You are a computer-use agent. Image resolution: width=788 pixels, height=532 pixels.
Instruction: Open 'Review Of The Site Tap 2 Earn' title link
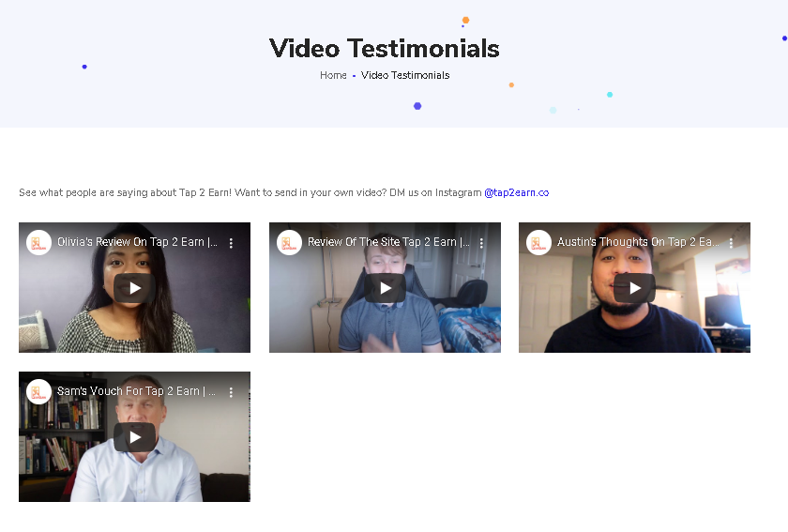point(388,242)
